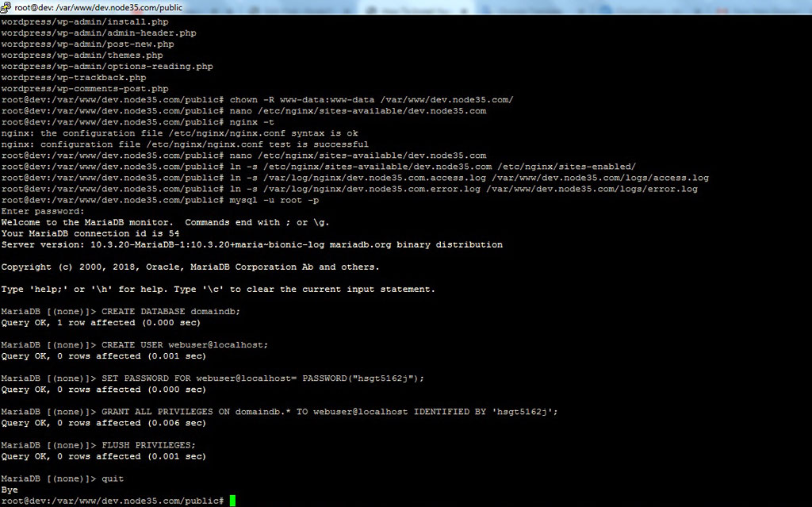Image resolution: width=812 pixels, height=507 pixels.
Task: Open the PuTTY icon system menu
Action: pos(6,7)
